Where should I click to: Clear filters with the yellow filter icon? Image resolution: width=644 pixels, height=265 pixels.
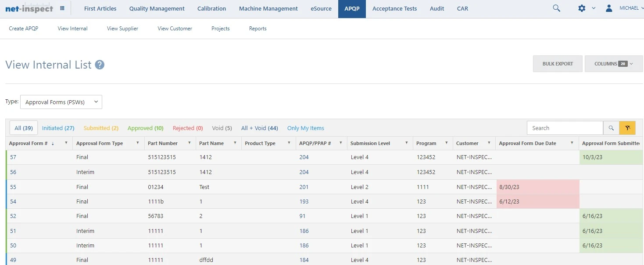click(627, 128)
